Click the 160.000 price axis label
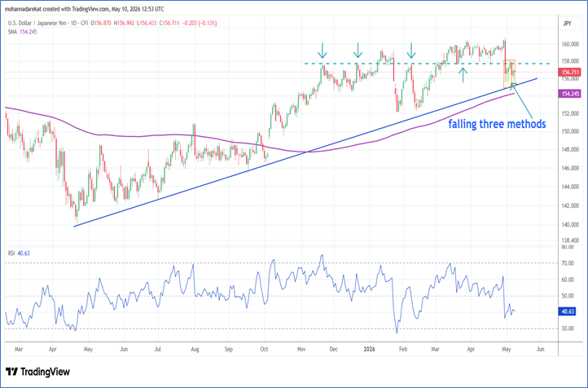 570,44
